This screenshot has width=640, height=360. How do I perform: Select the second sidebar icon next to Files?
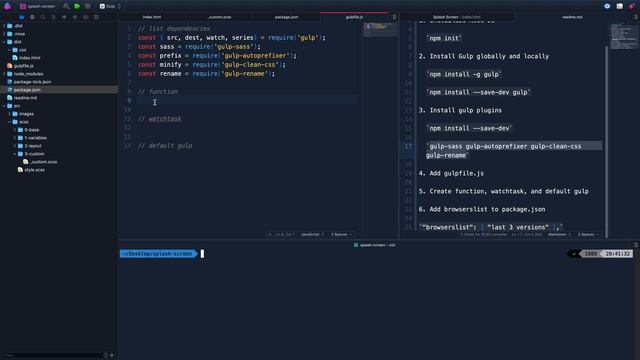tap(32, 17)
